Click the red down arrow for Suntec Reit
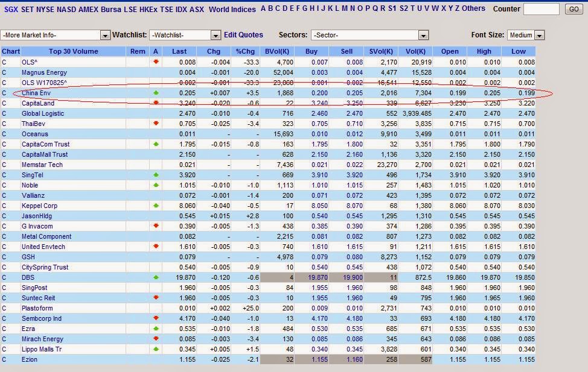This screenshot has width=588, height=372. (x=156, y=298)
